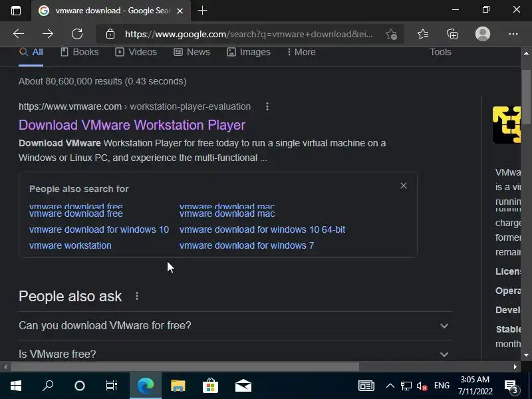Click the muted volume tray icon
532x399 pixels.
click(x=422, y=386)
